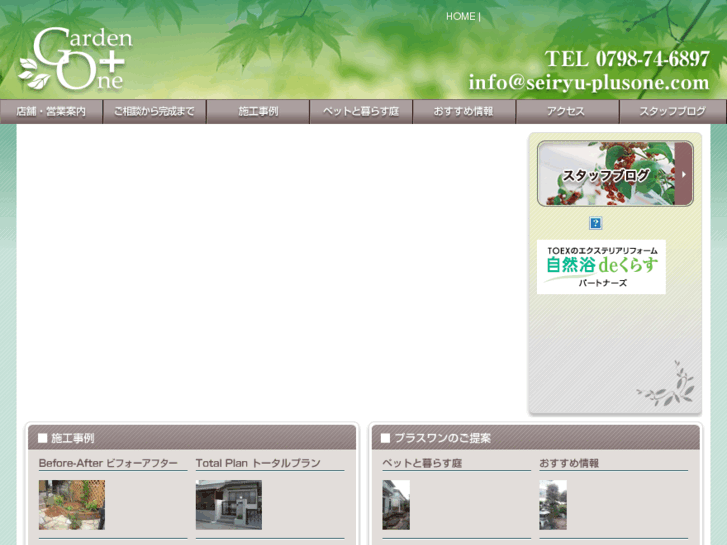Go to 施工事例 in the navigation bar

coord(258,111)
